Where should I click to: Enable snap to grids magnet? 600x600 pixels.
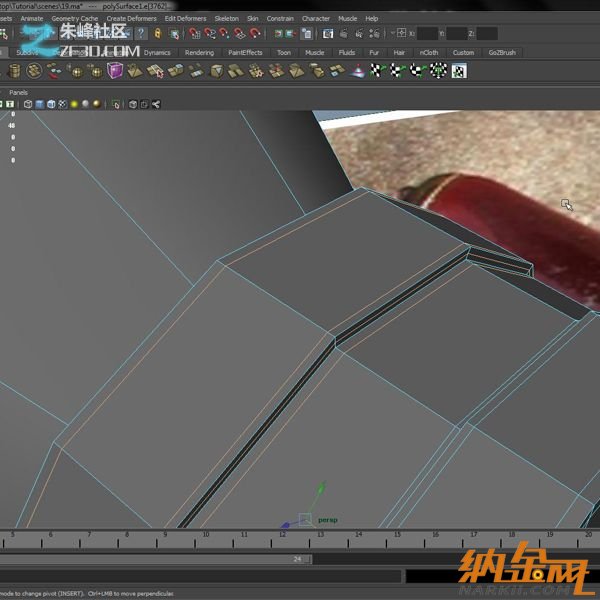click(195, 34)
